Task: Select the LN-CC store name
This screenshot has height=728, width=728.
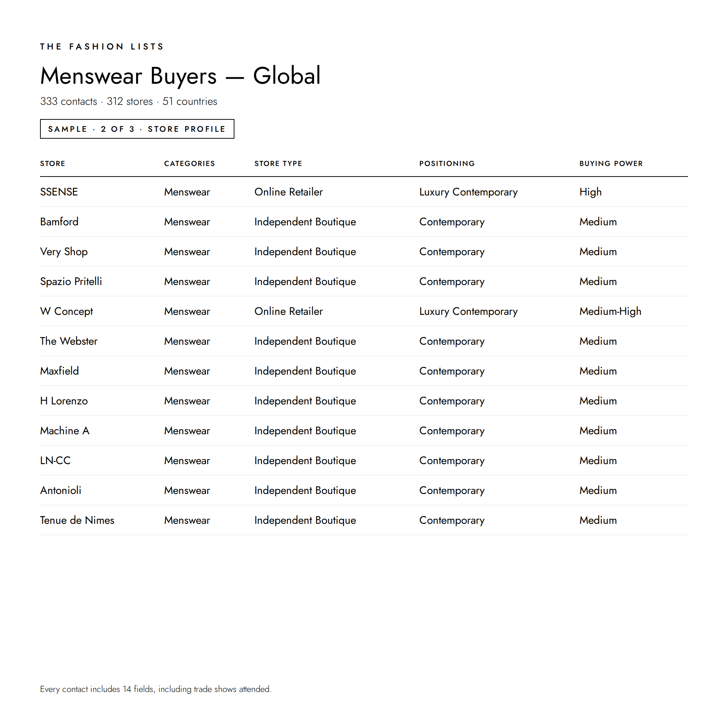Action: click(x=55, y=460)
